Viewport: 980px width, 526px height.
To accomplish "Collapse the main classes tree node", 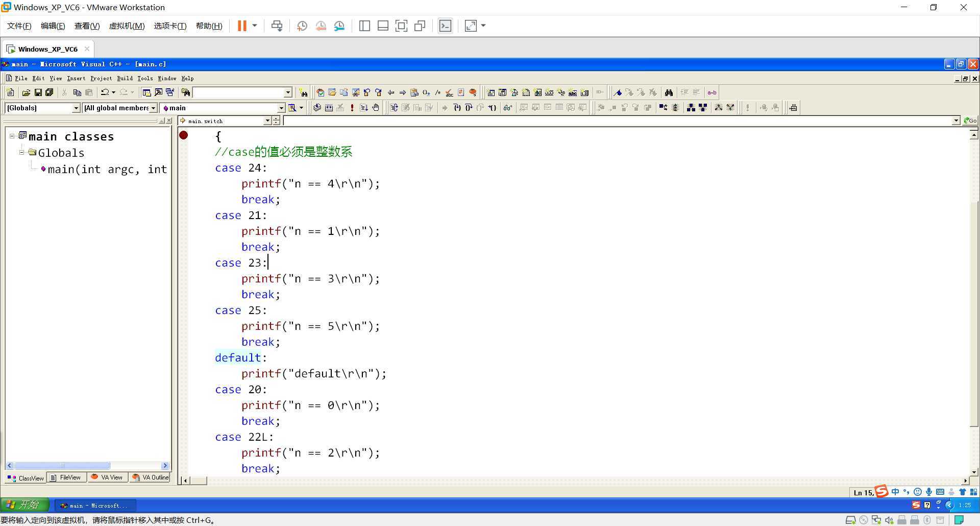I will click(12, 136).
